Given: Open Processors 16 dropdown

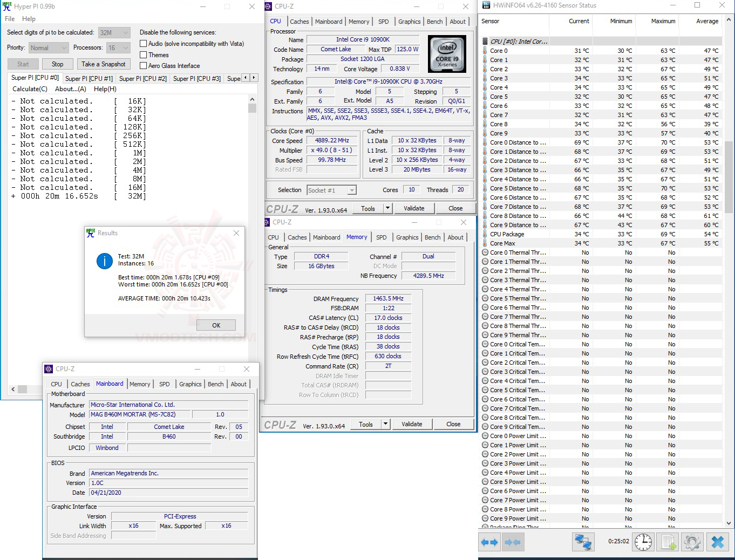Looking at the screenshot, I should [118, 48].
